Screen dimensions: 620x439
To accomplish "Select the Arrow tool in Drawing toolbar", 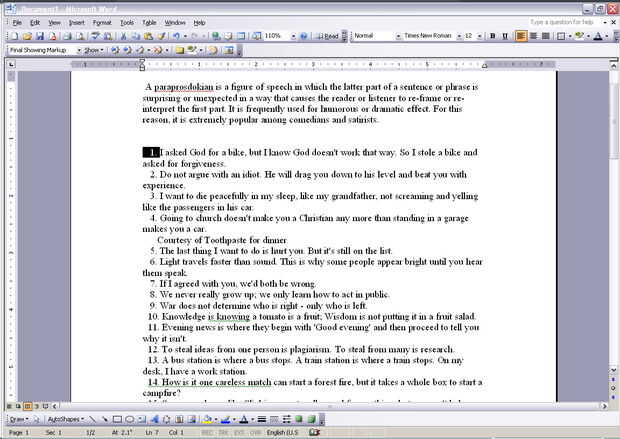I will click(104, 419).
